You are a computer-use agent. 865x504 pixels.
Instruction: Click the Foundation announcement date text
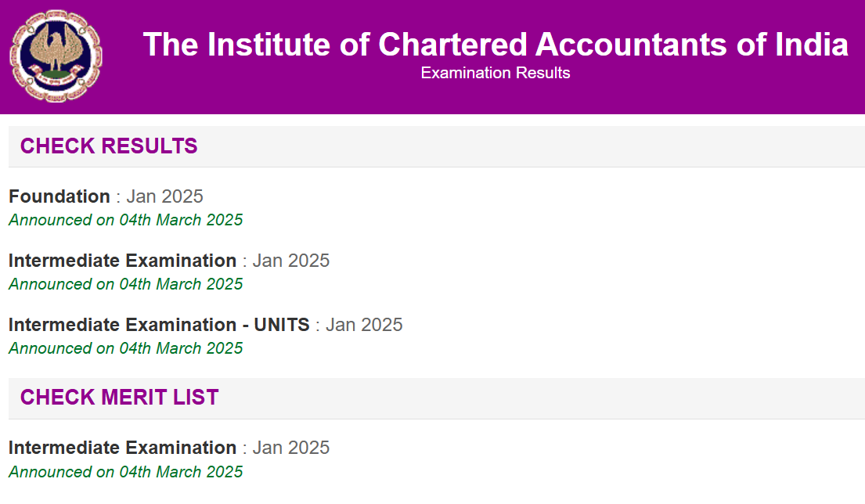[x=125, y=220]
